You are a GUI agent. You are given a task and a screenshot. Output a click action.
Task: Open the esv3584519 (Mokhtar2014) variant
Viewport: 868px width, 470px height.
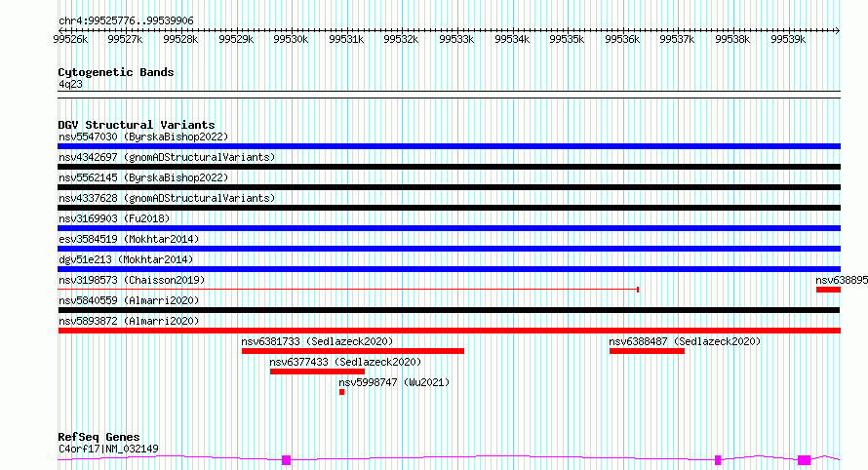click(x=129, y=239)
